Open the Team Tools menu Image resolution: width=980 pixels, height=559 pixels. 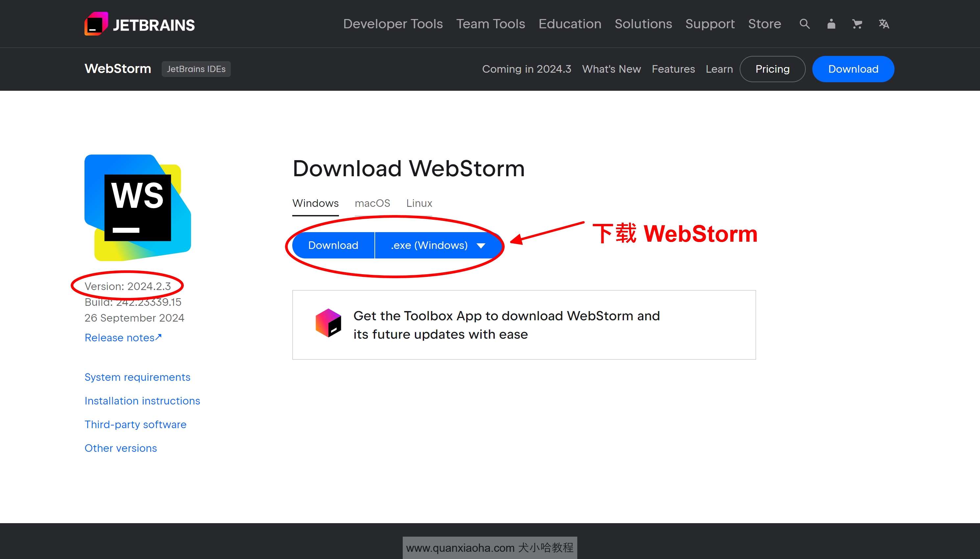pos(490,24)
